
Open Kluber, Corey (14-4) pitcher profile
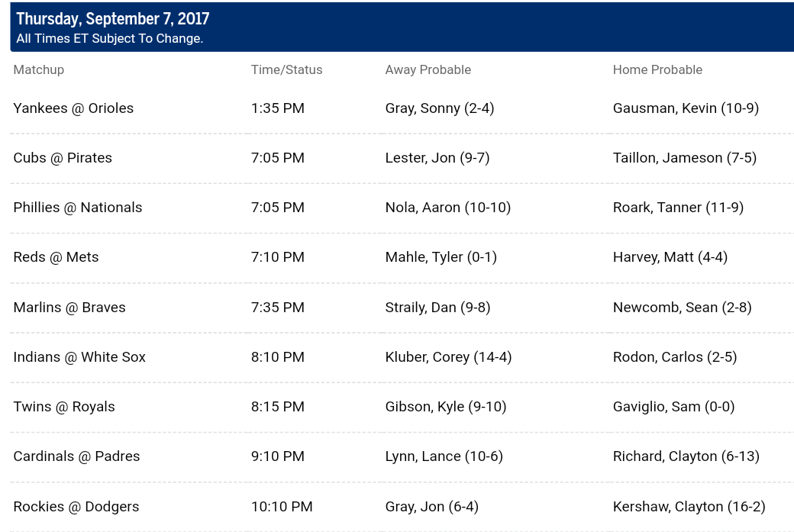pos(448,357)
